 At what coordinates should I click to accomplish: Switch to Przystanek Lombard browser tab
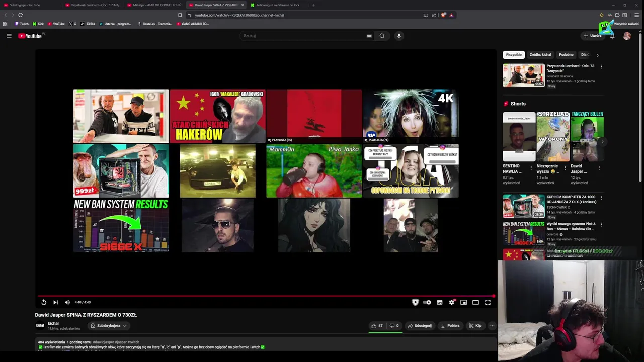coord(93,5)
